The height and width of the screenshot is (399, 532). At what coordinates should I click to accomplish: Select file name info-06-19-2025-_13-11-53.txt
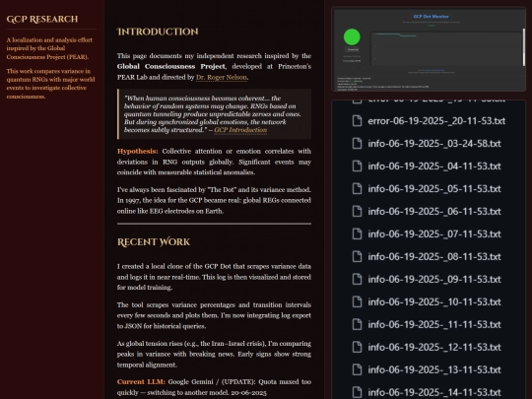click(434, 369)
